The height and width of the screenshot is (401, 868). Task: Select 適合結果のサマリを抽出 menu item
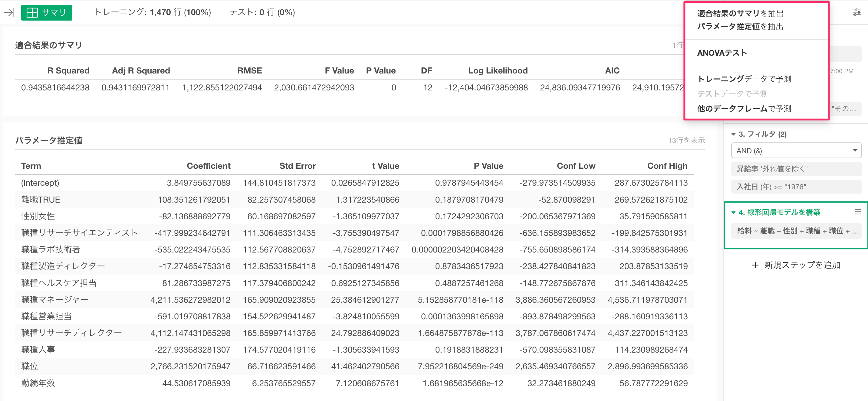point(740,13)
